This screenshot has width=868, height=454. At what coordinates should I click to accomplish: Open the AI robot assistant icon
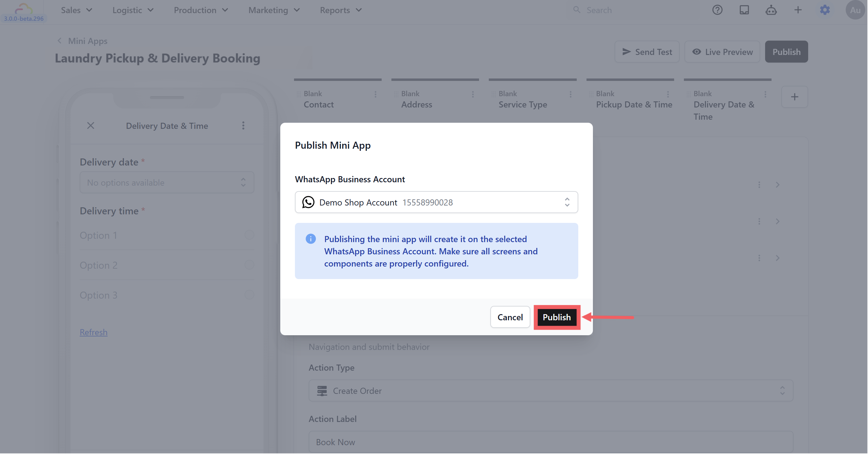771,10
